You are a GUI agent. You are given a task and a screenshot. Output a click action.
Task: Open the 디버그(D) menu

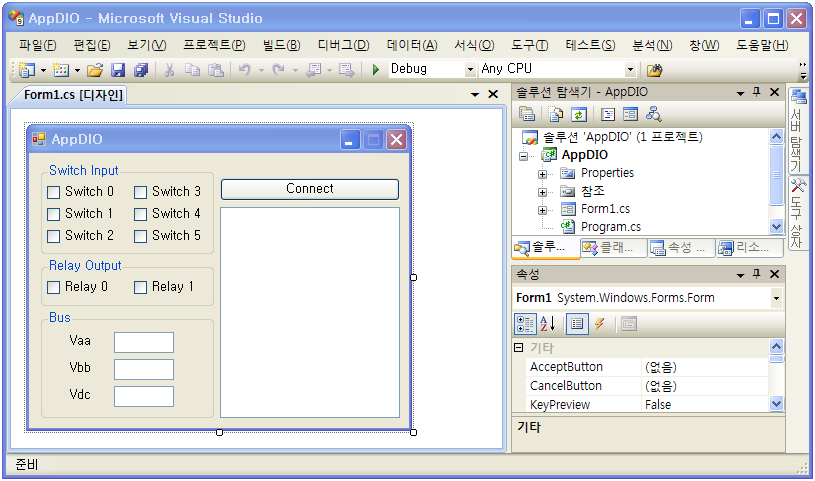(x=343, y=45)
